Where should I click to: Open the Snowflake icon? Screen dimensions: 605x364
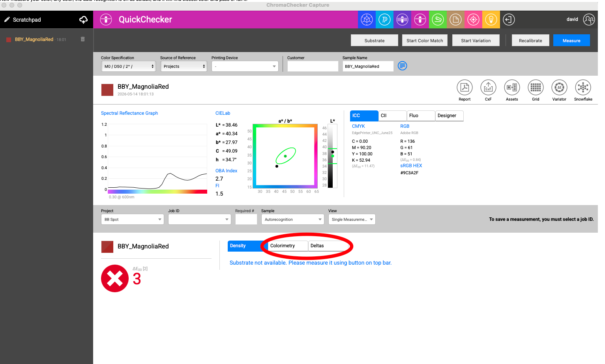583,87
